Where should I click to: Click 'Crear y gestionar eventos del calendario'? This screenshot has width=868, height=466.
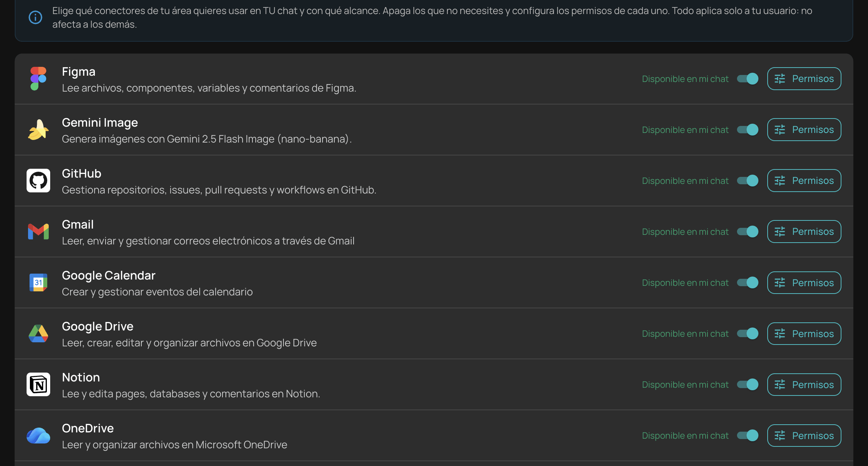(157, 292)
